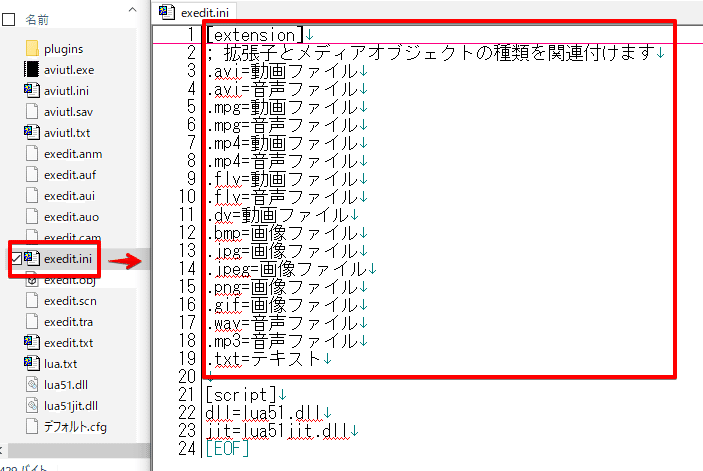This screenshot has width=703, height=471.
Task: Click line .dv=動画ファイル
Action: click(278, 216)
